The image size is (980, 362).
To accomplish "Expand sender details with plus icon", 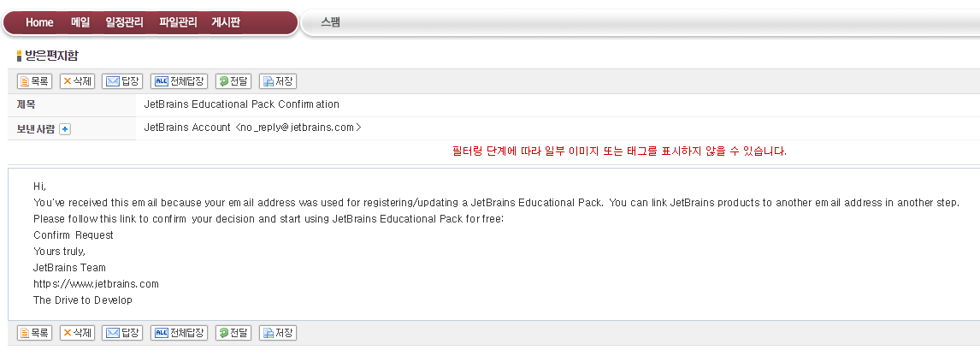I will [x=64, y=129].
